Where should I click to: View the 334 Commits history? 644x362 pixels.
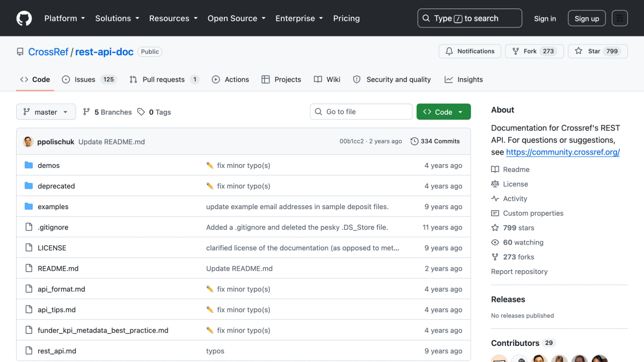point(435,142)
